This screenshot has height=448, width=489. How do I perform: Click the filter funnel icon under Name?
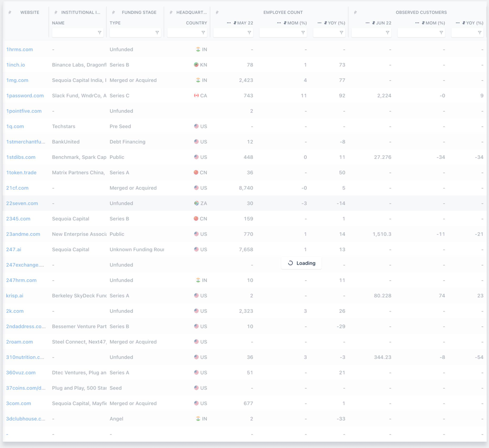(x=99, y=33)
